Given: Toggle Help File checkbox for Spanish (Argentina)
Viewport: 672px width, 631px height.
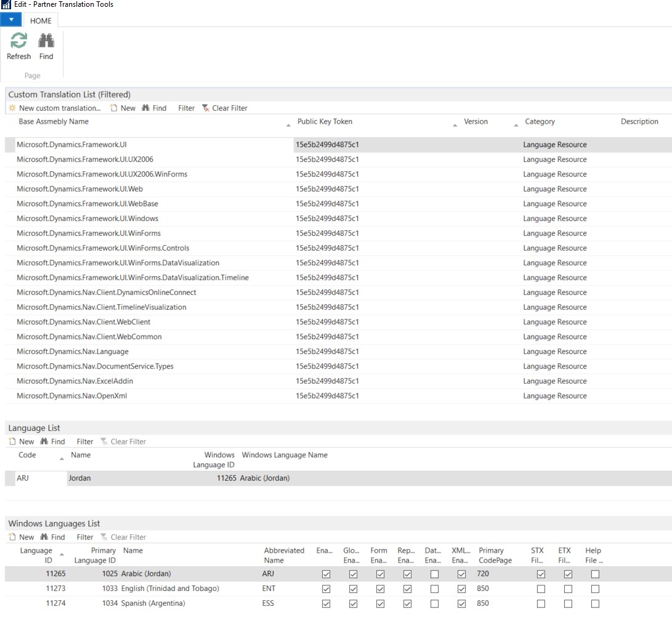Looking at the screenshot, I should (x=595, y=603).
